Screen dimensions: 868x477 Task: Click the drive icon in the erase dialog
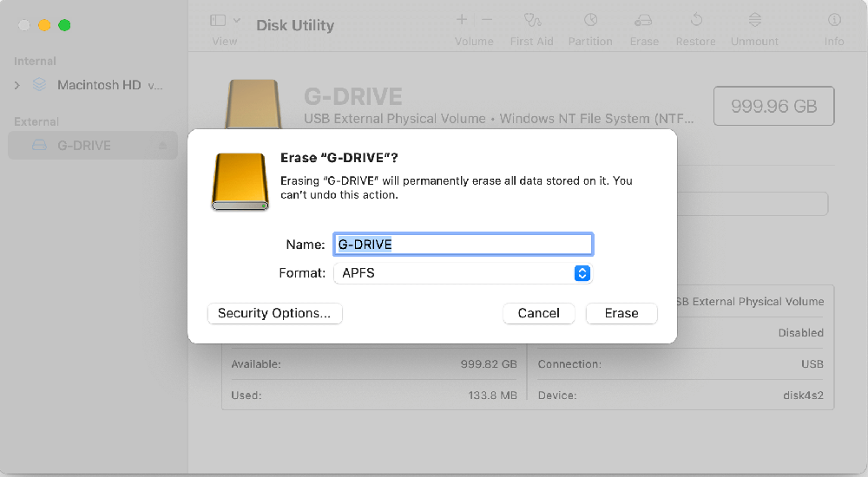pyautogui.click(x=240, y=181)
